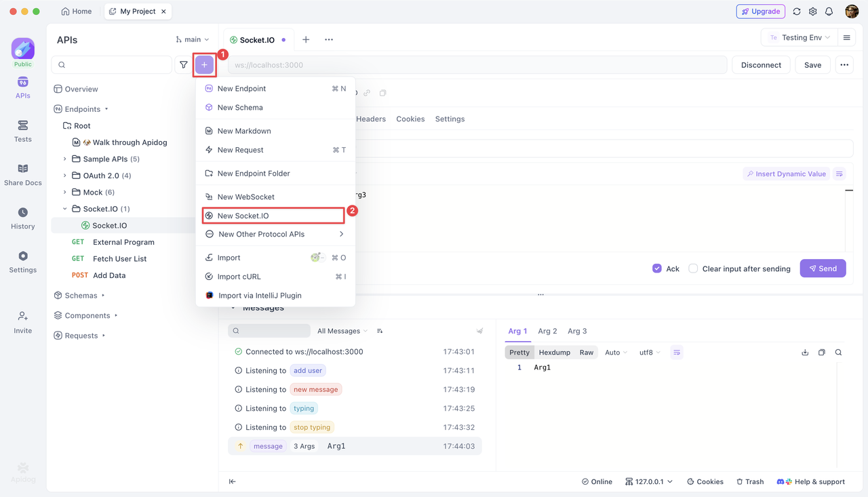Select New WebSocket from menu
The height and width of the screenshot is (497, 868).
tap(275, 197)
